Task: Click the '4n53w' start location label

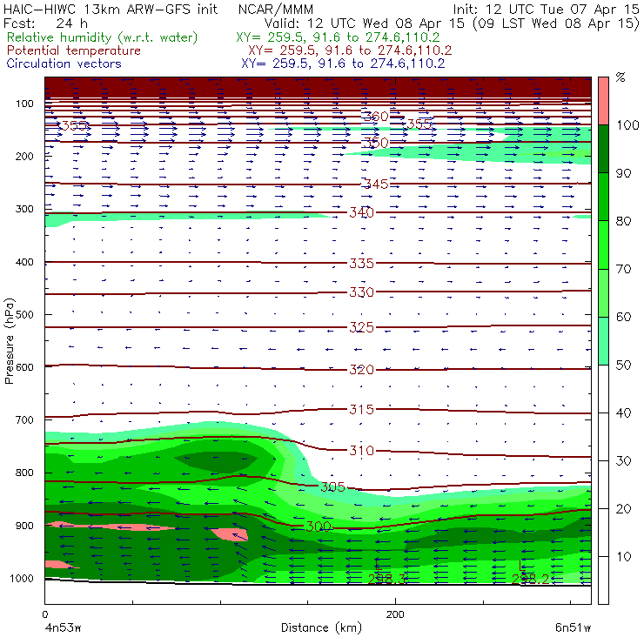Action: pos(64,628)
